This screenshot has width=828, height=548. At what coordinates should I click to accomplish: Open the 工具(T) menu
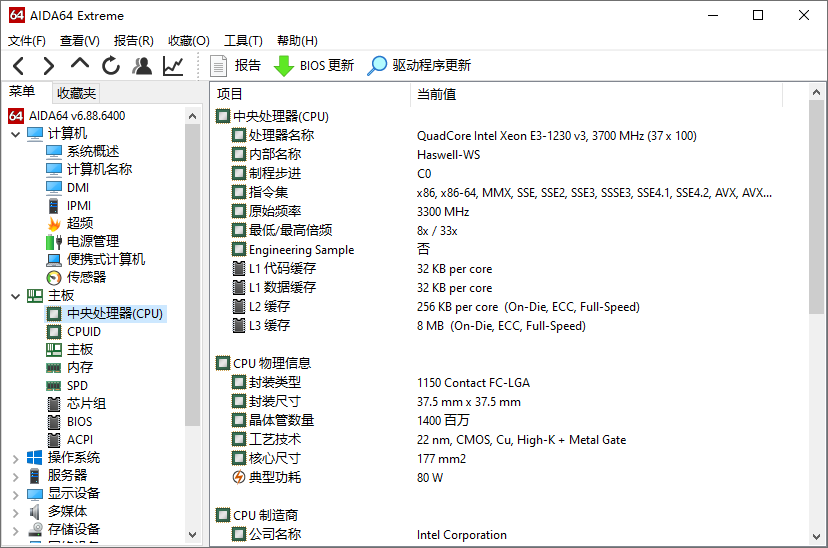[243, 41]
